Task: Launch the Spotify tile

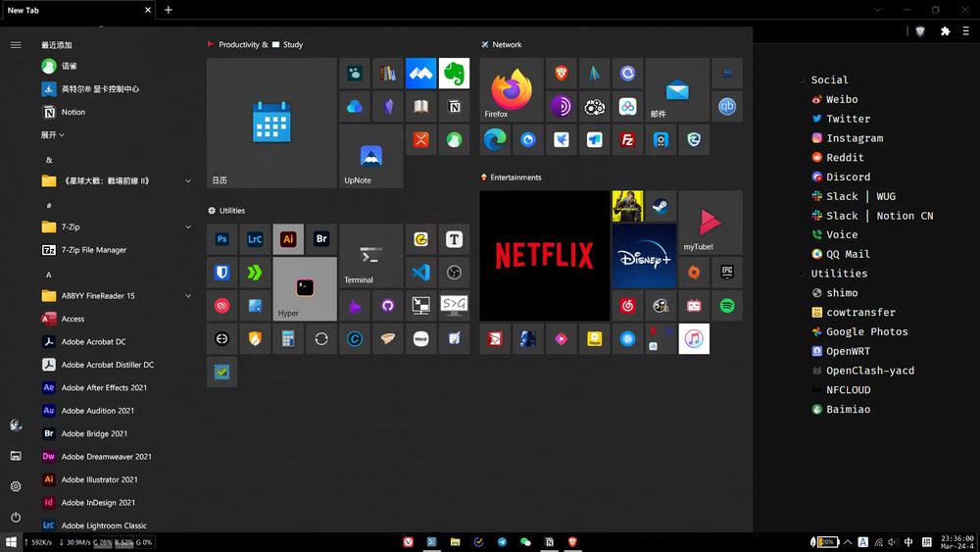Action: 727,306
